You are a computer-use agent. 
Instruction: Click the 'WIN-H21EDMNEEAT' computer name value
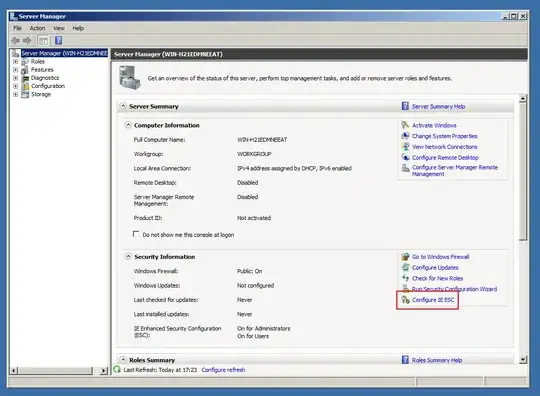coord(262,140)
